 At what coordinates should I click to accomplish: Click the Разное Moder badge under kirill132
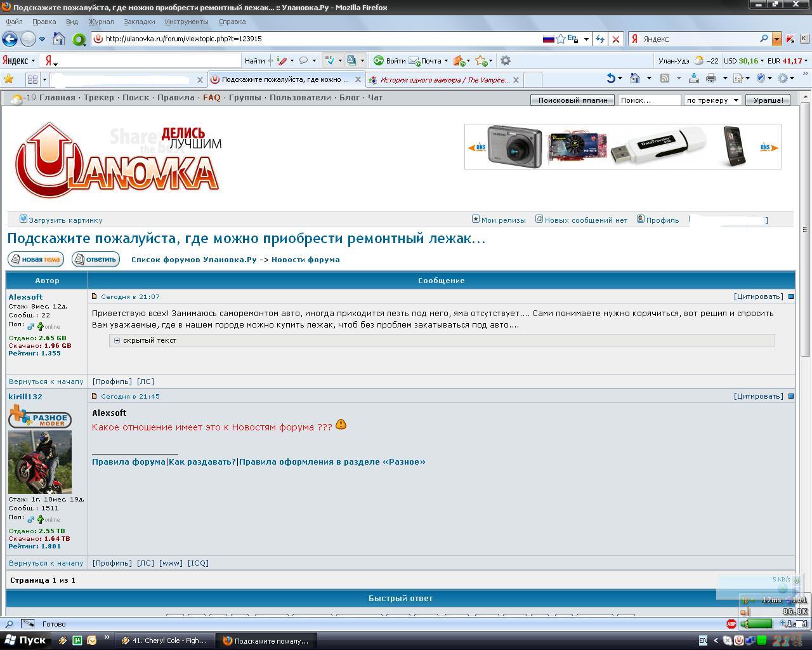click(40, 418)
